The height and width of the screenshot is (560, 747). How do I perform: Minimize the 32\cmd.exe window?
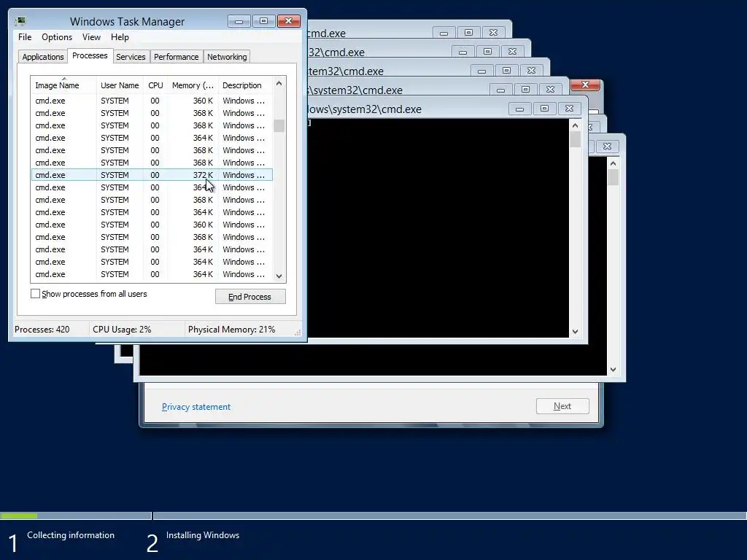[462, 52]
